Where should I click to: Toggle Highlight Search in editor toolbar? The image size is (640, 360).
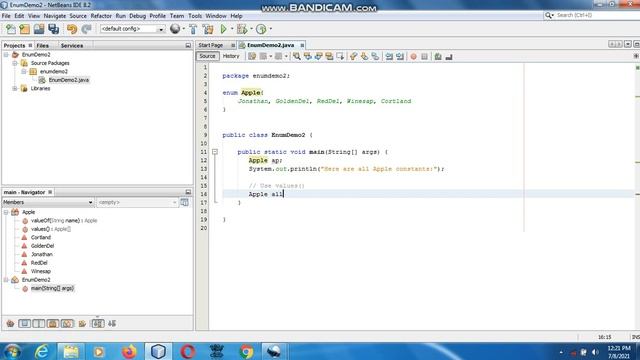[329, 56]
